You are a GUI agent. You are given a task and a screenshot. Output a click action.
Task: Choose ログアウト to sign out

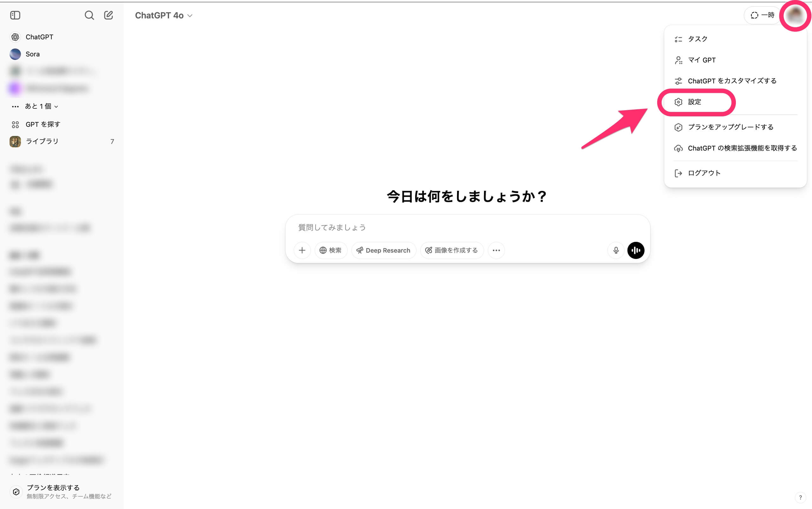pos(735,173)
